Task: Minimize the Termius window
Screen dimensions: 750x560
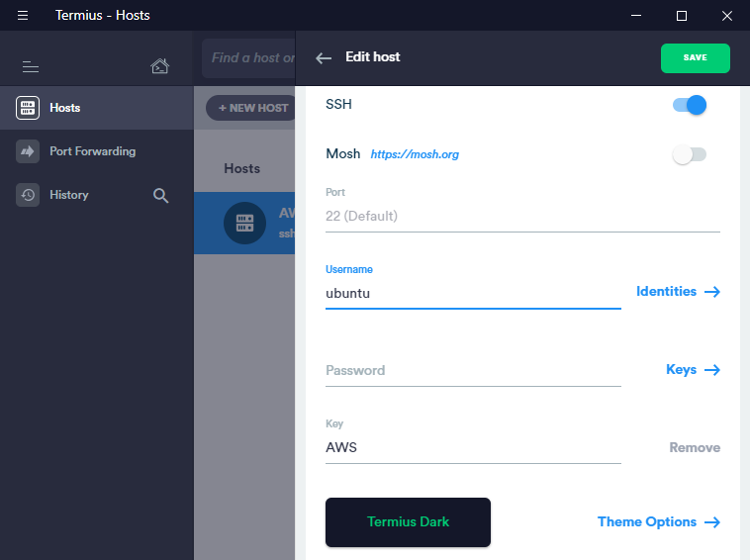Action: (x=636, y=15)
